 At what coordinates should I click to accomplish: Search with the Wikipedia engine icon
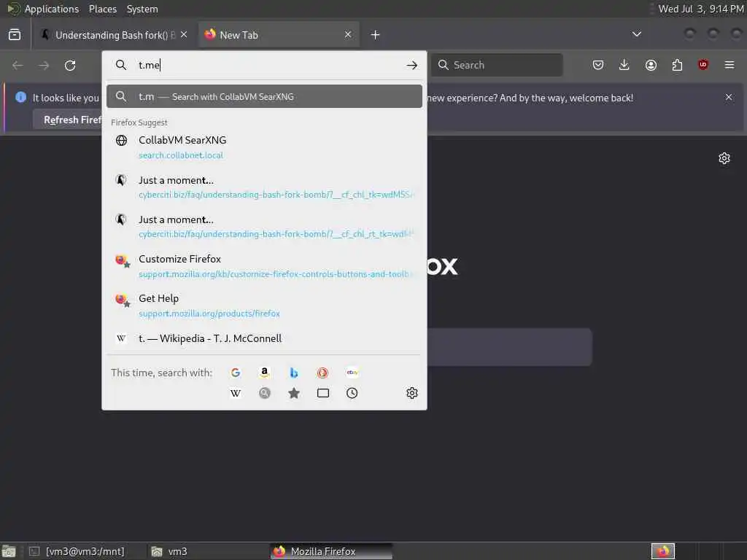pyautogui.click(x=236, y=393)
